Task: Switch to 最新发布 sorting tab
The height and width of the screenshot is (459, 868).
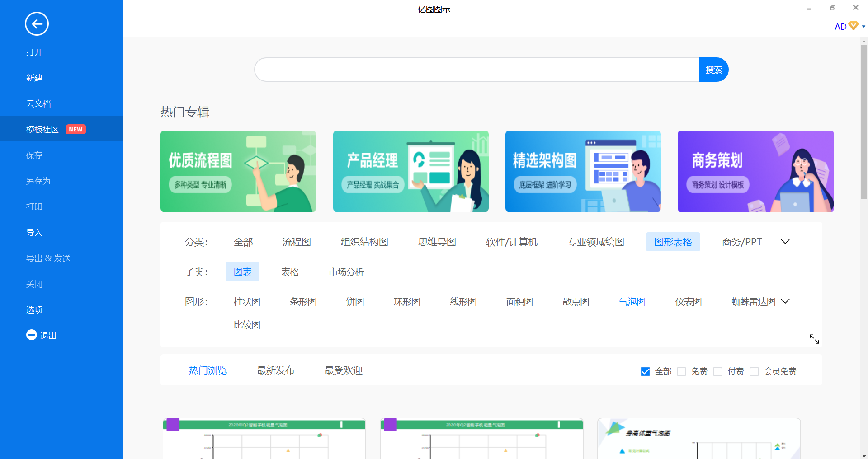Action: point(275,370)
